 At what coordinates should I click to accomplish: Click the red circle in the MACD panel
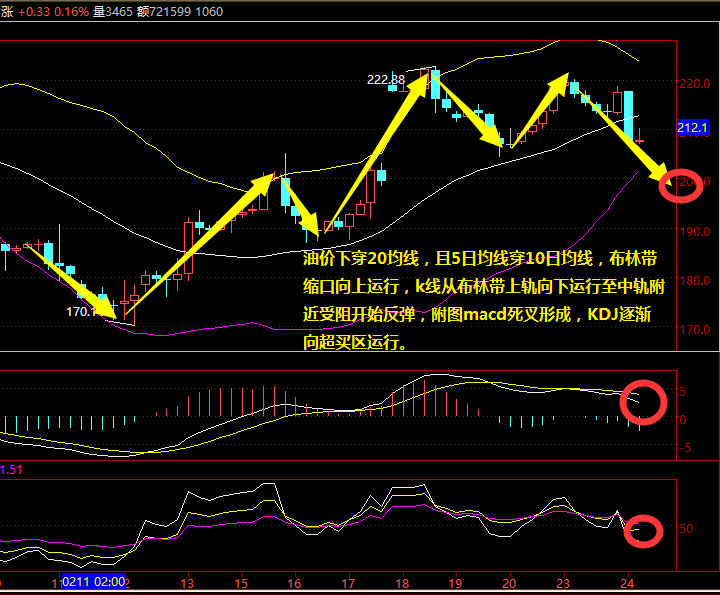643,401
